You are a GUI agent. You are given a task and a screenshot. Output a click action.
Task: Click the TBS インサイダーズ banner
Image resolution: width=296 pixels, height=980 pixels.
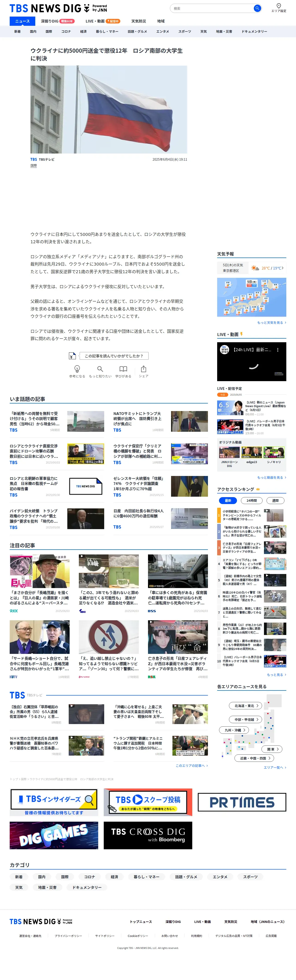54,802
